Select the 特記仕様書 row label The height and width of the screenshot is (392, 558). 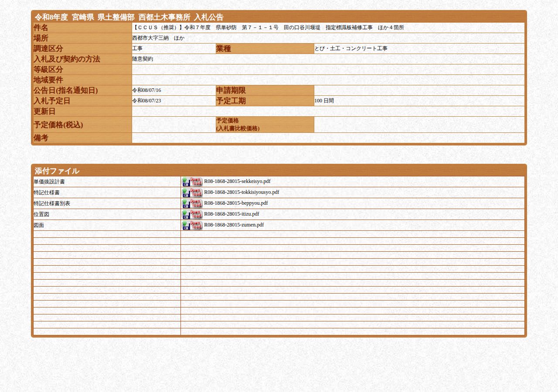coord(47,193)
